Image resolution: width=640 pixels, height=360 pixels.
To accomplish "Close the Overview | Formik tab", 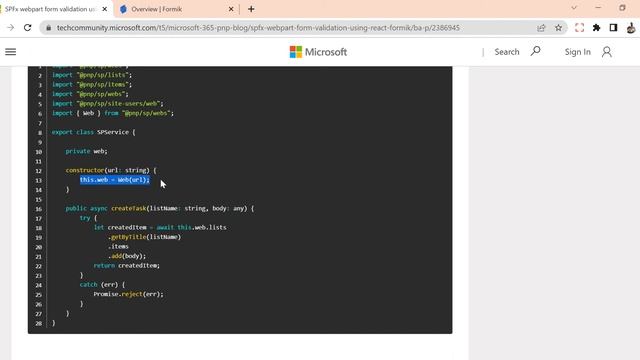I will 231,9.
